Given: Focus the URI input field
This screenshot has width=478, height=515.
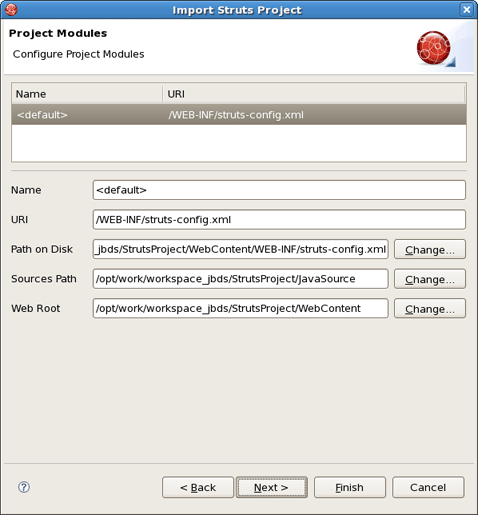Looking at the screenshot, I should (279, 220).
